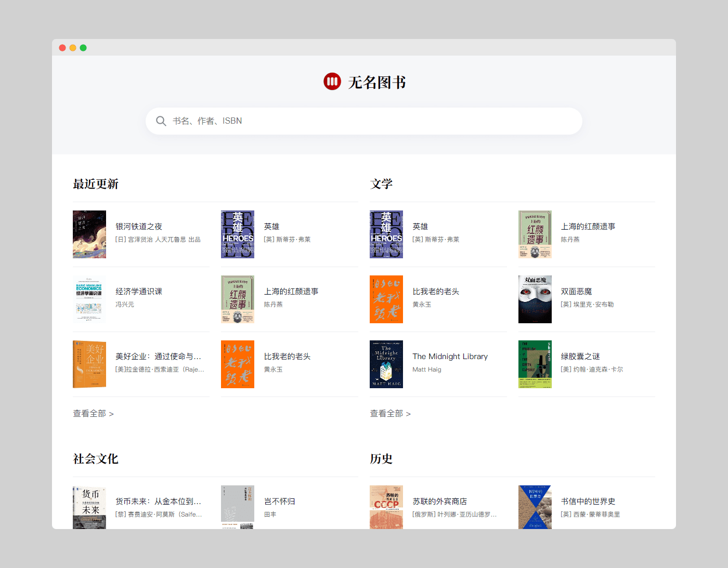Click the search magnifier icon

pos(161,121)
